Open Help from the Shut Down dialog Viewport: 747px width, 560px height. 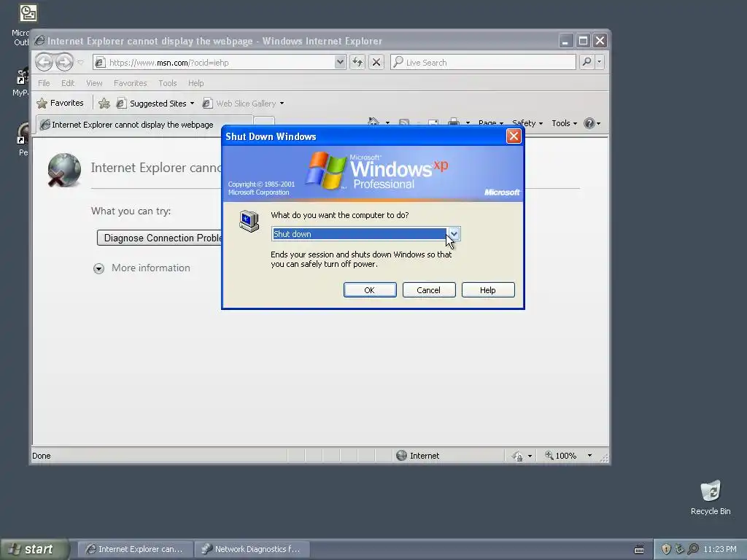point(488,290)
